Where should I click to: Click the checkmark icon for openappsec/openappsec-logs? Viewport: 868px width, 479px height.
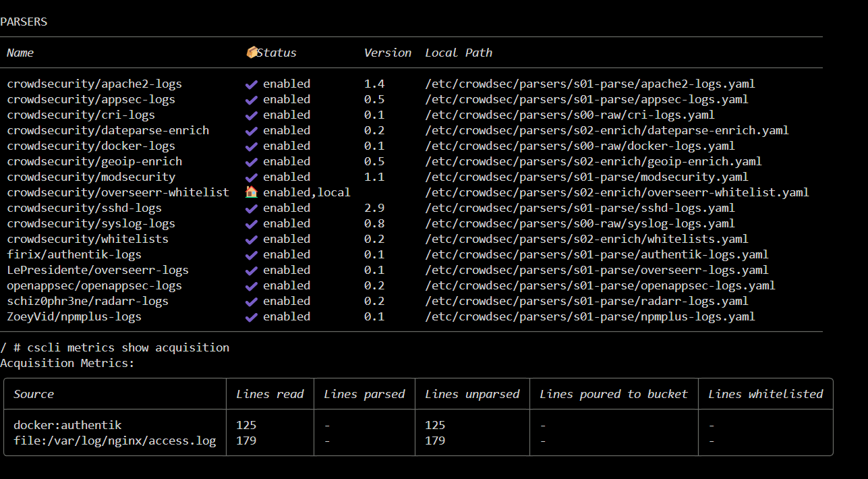click(252, 286)
